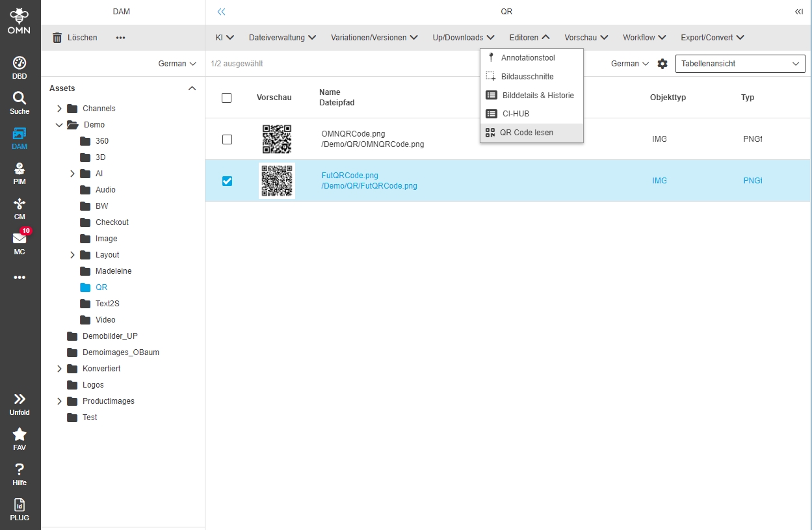Open the Tabellenansicht view dropdown
This screenshot has width=812, height=530.
tap(740, 64)
